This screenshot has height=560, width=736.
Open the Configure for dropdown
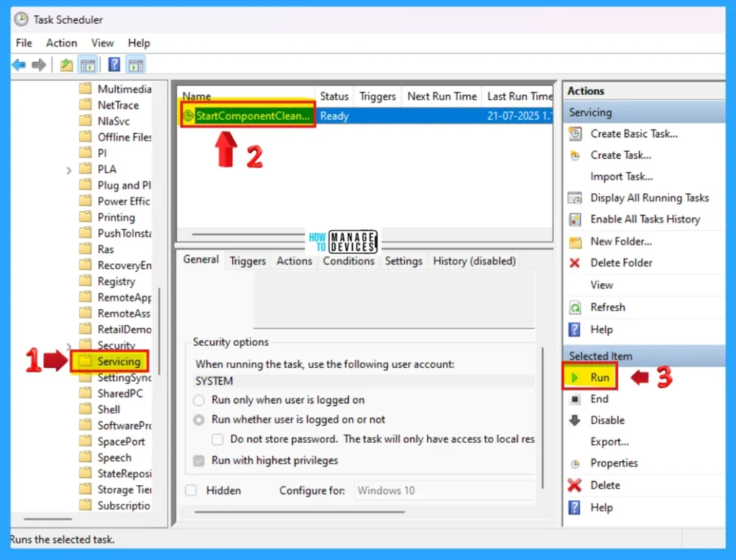(x=444, y=490)
